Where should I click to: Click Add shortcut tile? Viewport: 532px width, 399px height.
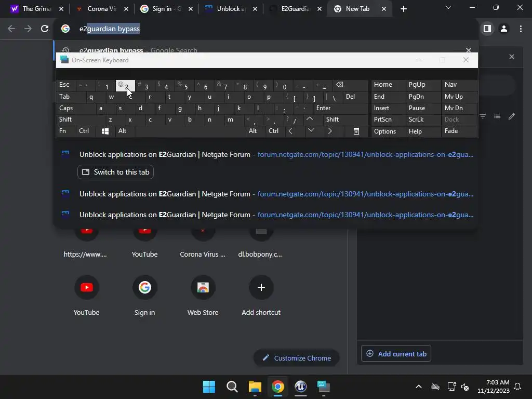(x=261, y=296)
